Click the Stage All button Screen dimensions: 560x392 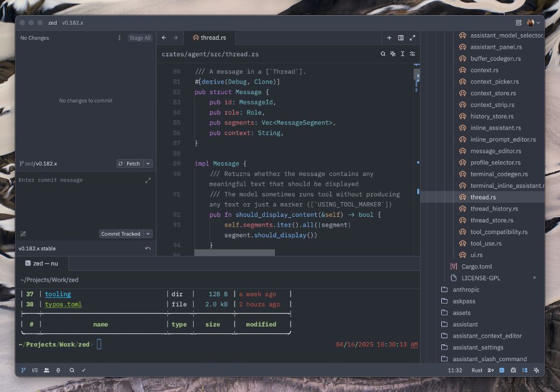point(140,38)
